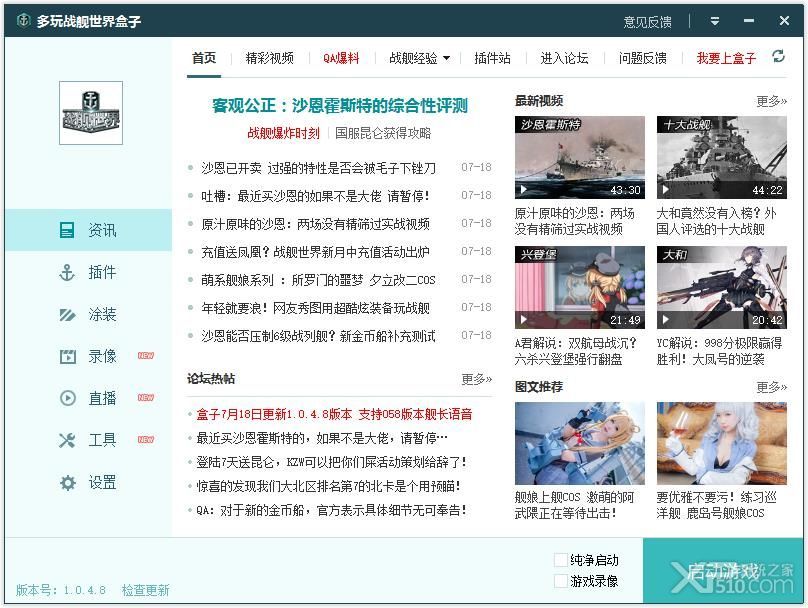This screenshot has width=808, height=608.
Task: Click the World of Warships game logo
Action: pyautogui.click(x=91, y=113)
